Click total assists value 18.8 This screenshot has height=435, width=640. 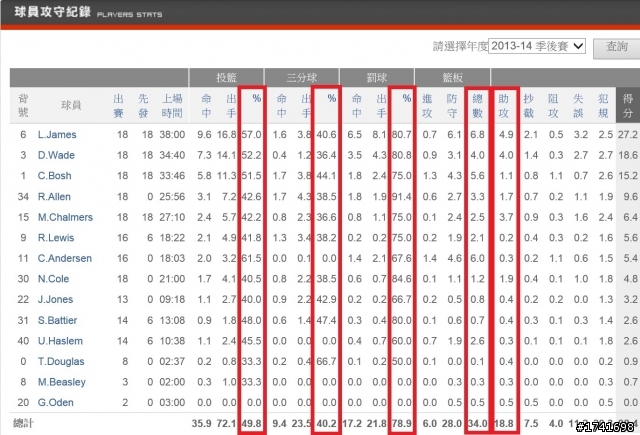pyautogui.click(x=504, y=424)
